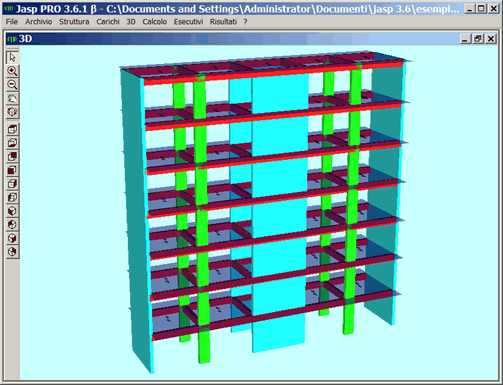The width and height of the screenshot is (503, 385).
Task: Click the zoom in magnifier tool
Action: (12, 71)
